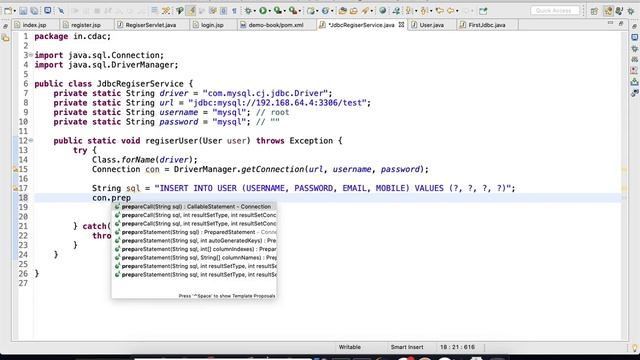Click the '18 : 21 : 616' cursor position
Screen dimensions: 640x360
[x=457, y=347]
